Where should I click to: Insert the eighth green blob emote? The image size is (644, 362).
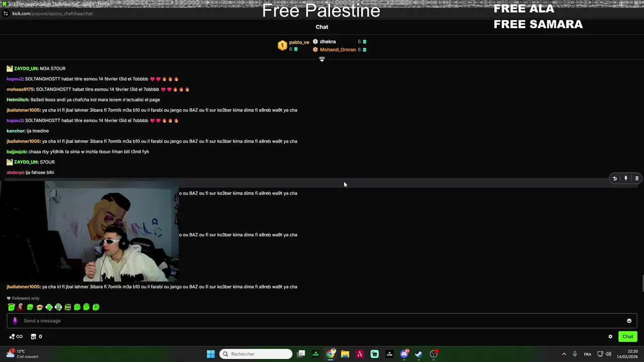pyautogui.click(x=77, y=307)
